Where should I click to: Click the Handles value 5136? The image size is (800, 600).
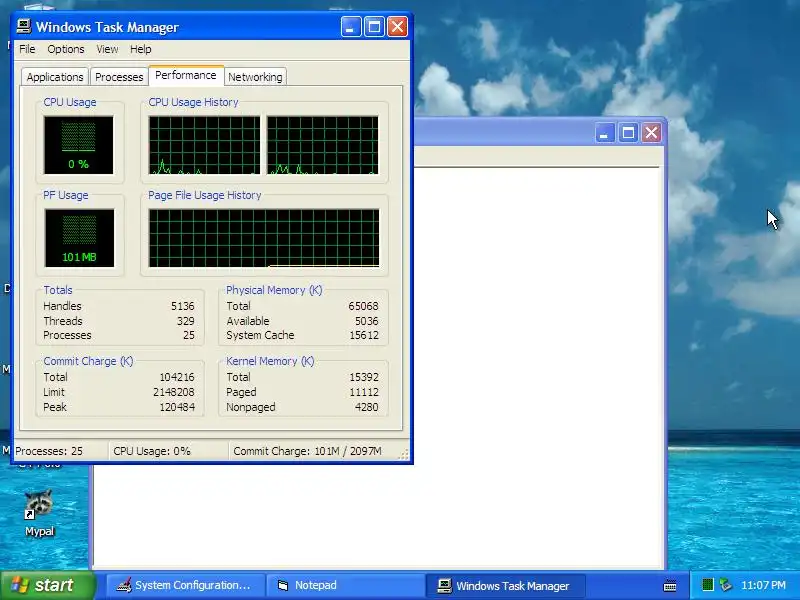(183, 306)
